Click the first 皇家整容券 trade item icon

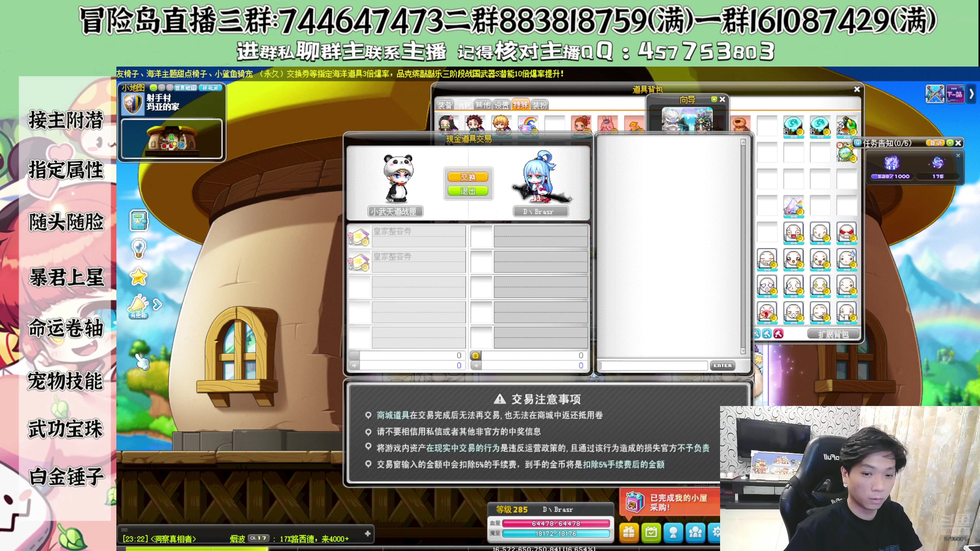pos(359,236)
